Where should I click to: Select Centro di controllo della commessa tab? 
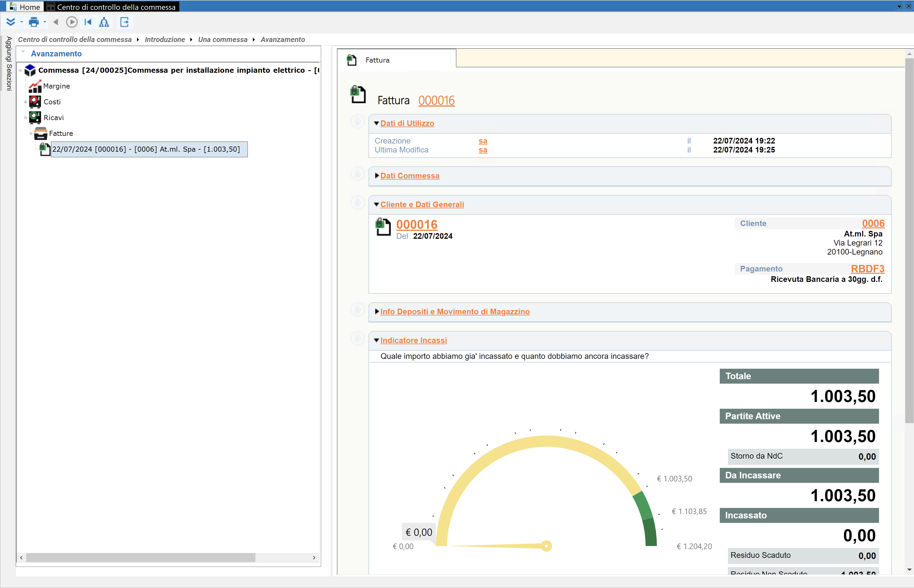[111, 7]
